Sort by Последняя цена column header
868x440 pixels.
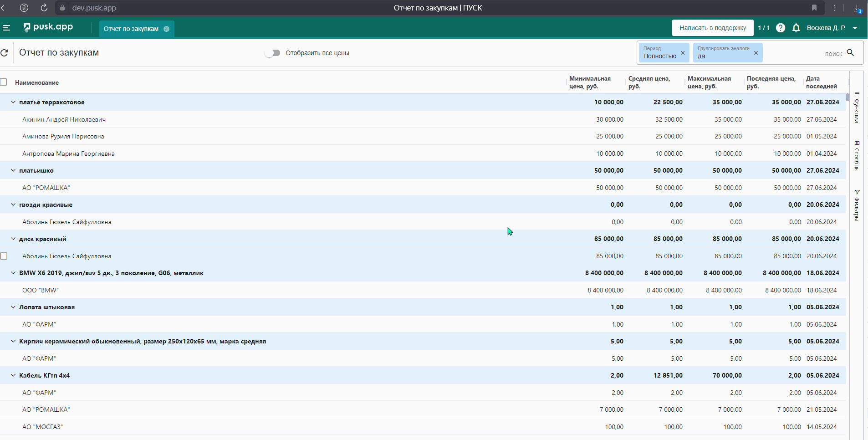coord(771,82)
